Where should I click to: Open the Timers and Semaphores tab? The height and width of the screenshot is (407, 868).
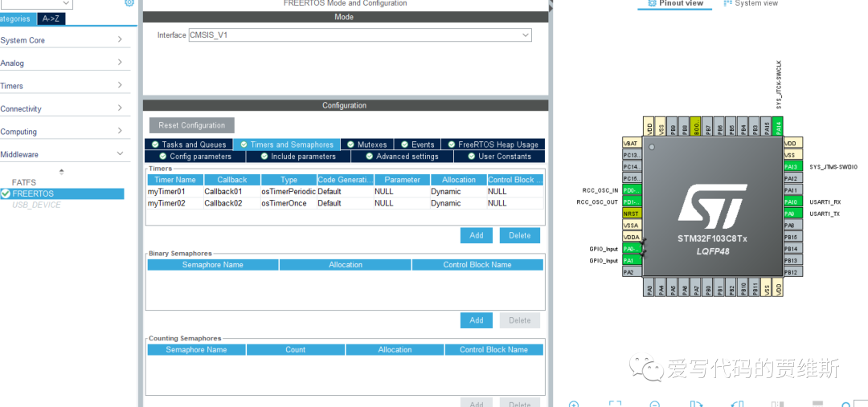pyautogui.click(x=287, y=144)
